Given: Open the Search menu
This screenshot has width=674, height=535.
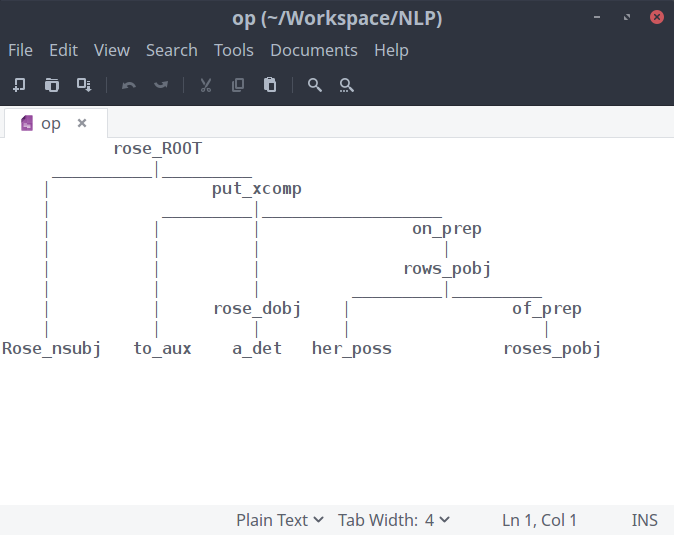Looking at the screenshot, I should pyautogui.click(x=172, y=51).
